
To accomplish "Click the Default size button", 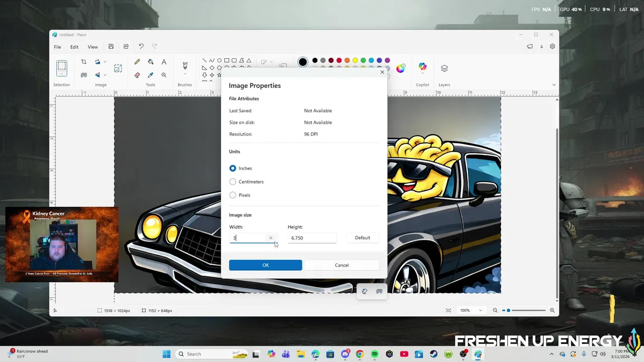I will [362, 238].
